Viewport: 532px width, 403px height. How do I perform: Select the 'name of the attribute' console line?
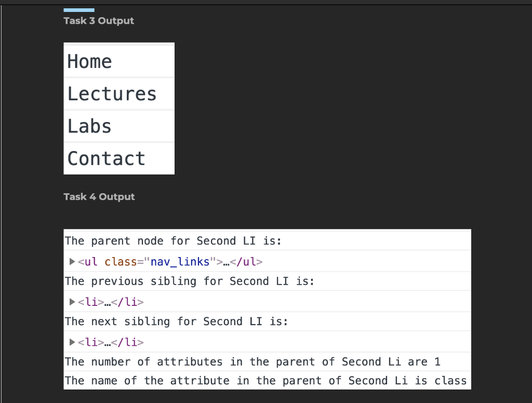(268, 381)
